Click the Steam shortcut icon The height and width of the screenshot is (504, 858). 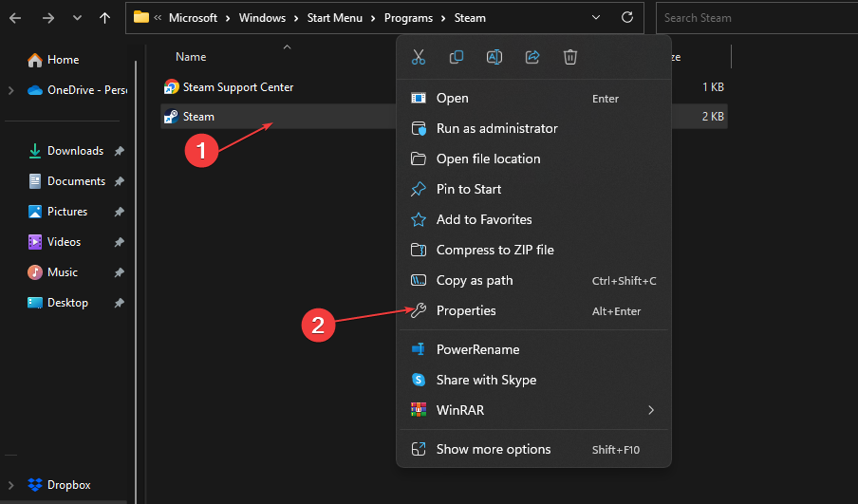[171, 117]
